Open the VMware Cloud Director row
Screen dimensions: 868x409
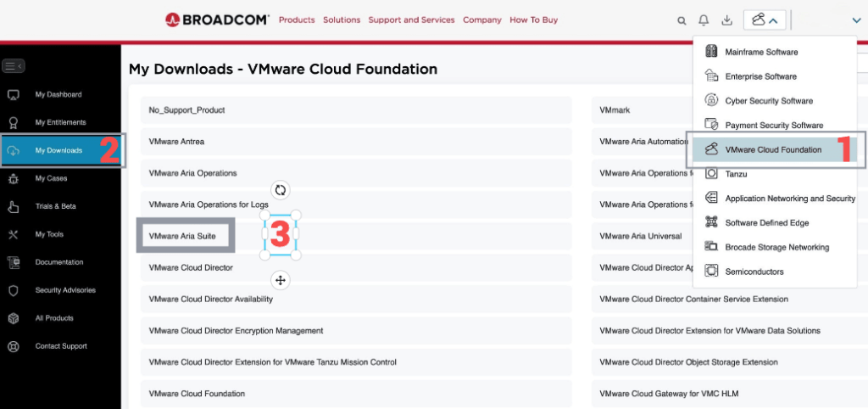point(356,267)
